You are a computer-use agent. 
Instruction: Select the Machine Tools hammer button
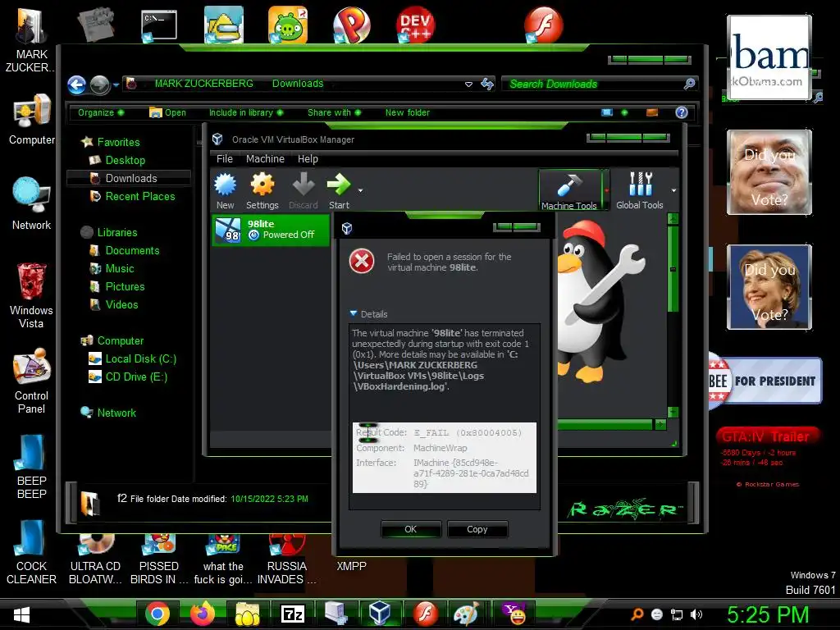[569, 190]
